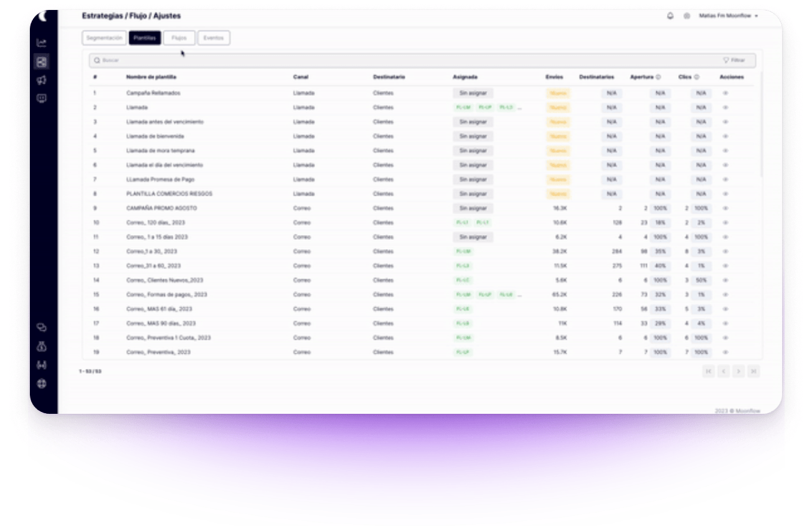Screen dimensions: 812x526
Task: Click the Asignada column header
Action: [465, 77]
